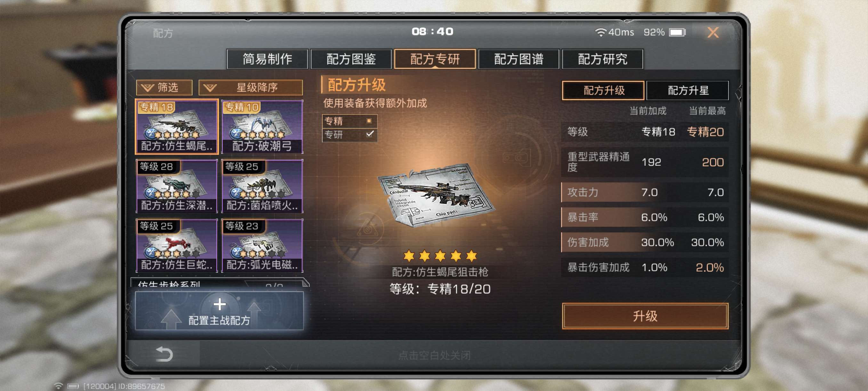Tap the plus icon for 配置主战配方
868x391 pixels.
[x=219, y=304]
